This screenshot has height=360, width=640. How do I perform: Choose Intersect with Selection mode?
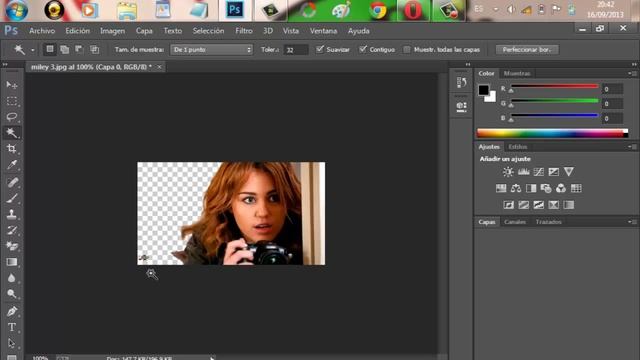[94, 49]
